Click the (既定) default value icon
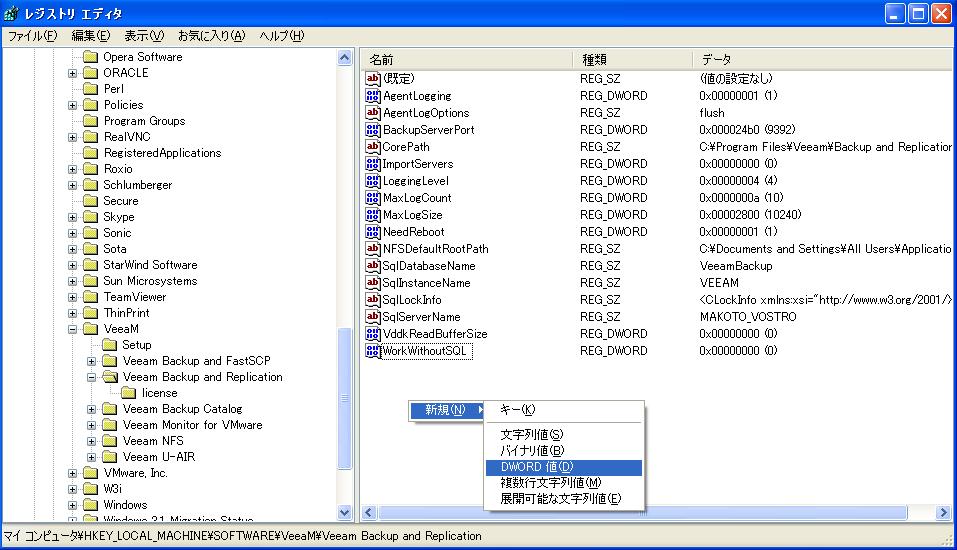Viewport: 957px width, 550px height. point(372,79)
